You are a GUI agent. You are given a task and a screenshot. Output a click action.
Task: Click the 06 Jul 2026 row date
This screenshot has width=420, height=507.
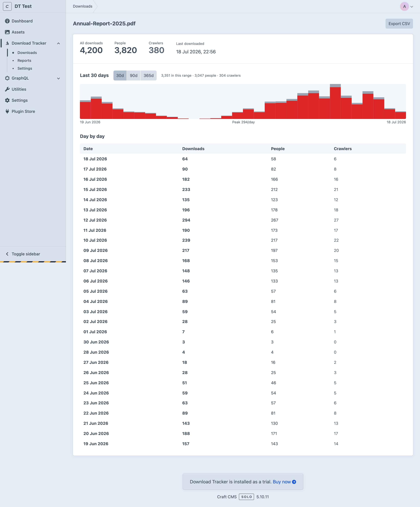[95, 281]
